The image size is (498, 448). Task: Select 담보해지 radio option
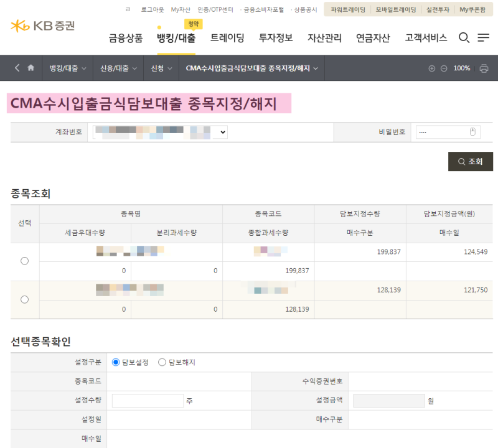pyautogui.click(x=162, y=363)
